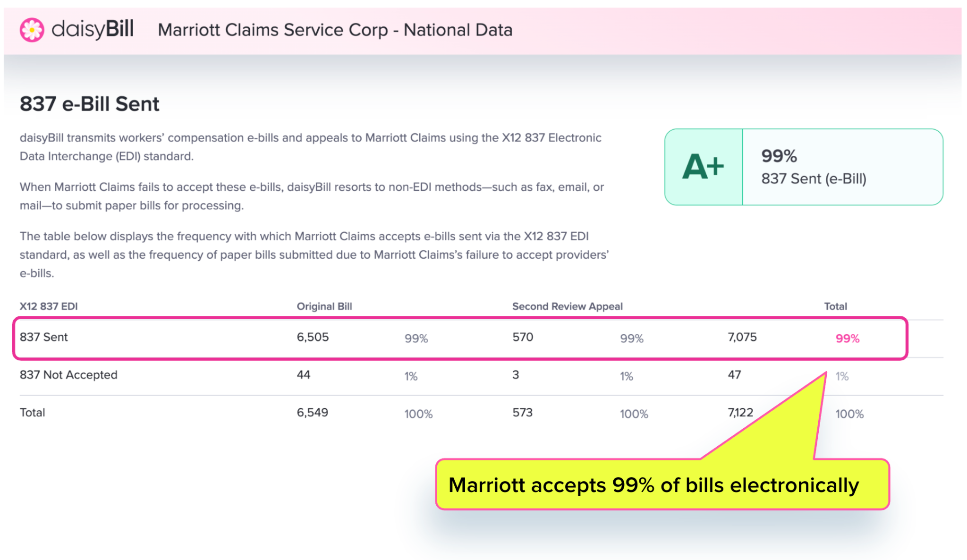Click the A+ grade badge
Image resolution: width=967 pixels, height=560 pixels.
(x=703, y=167)
